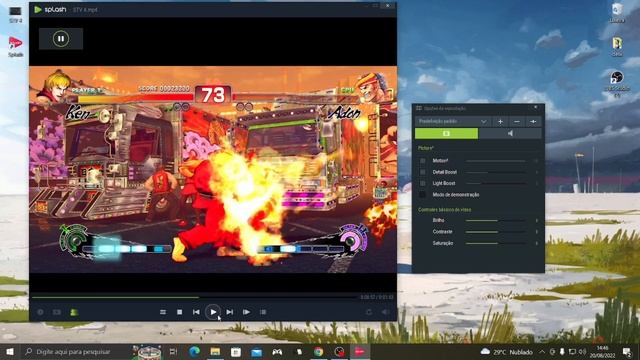The height and width of the screenshot is (360, 640).
Task: Open the Mail app from taskbar
Action: pyautogui.click(x=256, y=351)
